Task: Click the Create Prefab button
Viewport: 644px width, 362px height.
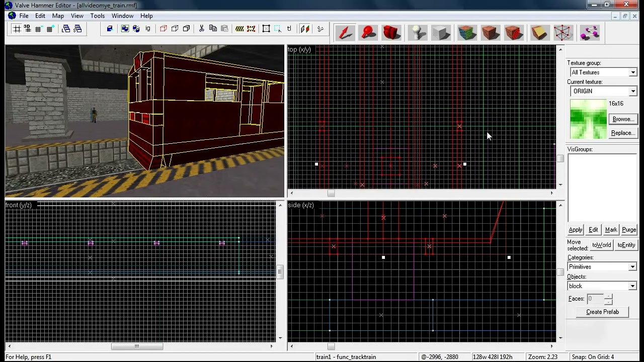Action: pos(602,312)
